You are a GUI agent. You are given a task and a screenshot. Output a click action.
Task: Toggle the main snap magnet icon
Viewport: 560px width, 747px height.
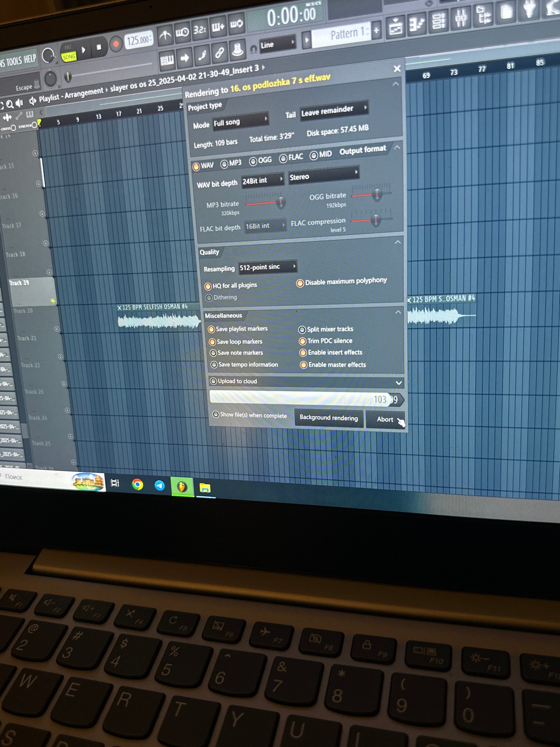click(253, 49)
